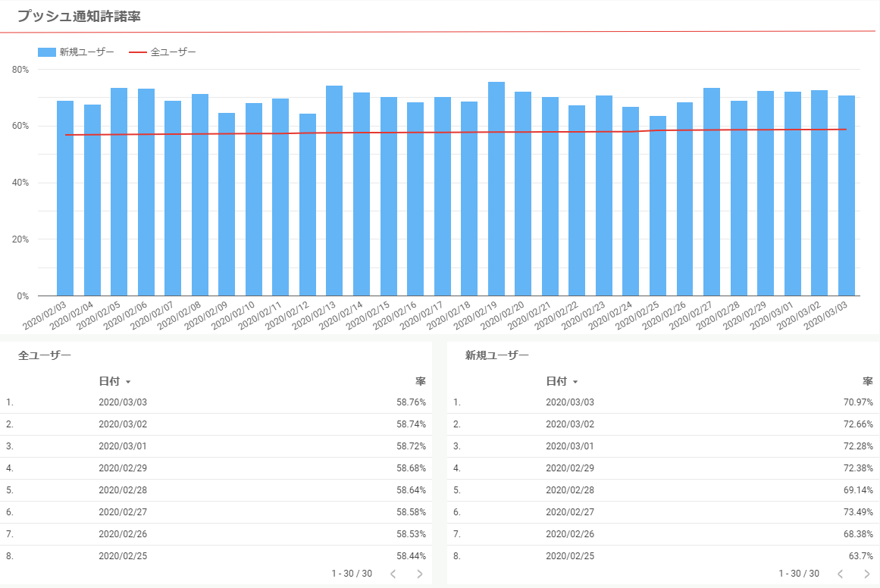Image resolution: width=880 pixels, height=588 pixels.
Task: Click 70.97% value in 新規ユーザー table
Action: click(858, 402)
